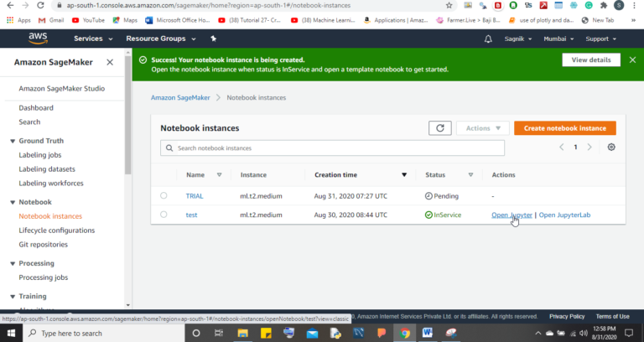Viewport: 644px width, 342px height.
Task: Collapse the Processing section
Action: [13, 263]
